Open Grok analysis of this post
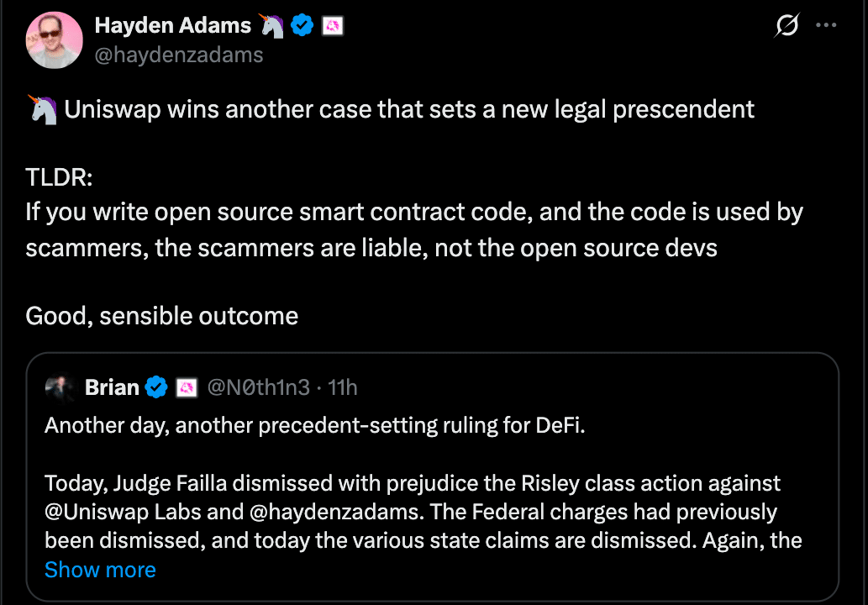 coord(786,26)
